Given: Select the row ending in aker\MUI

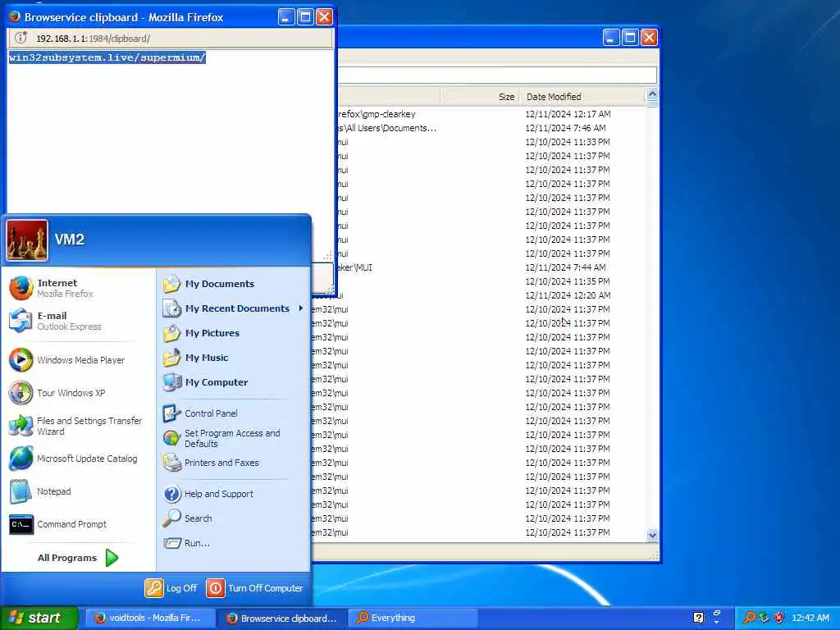Looking at the screenshot, I should (x=491, y=267).
